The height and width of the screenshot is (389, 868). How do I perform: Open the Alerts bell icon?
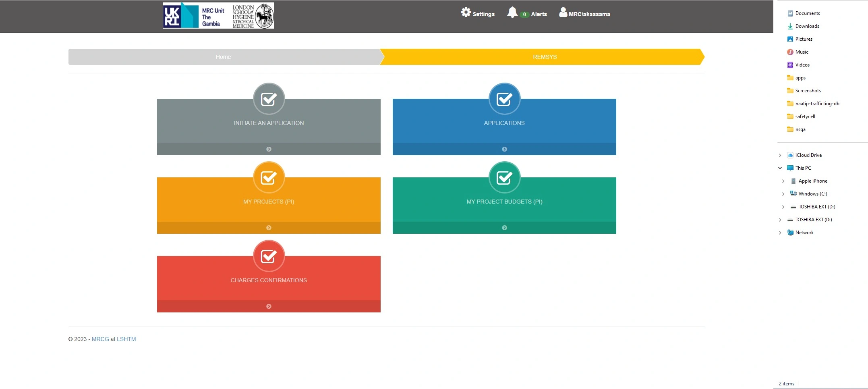point(512,12)
